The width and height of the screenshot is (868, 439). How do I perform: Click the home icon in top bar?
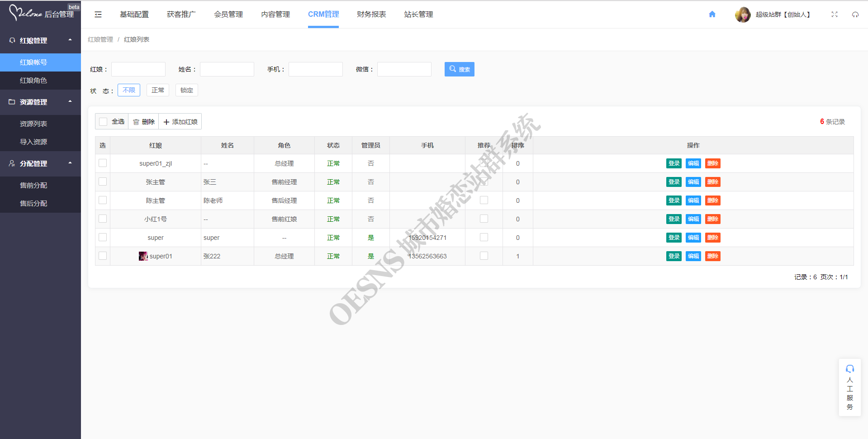pos(712,14)
